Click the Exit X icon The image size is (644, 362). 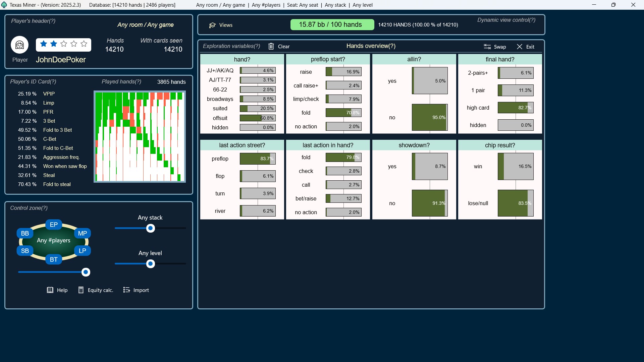point(520,47)
